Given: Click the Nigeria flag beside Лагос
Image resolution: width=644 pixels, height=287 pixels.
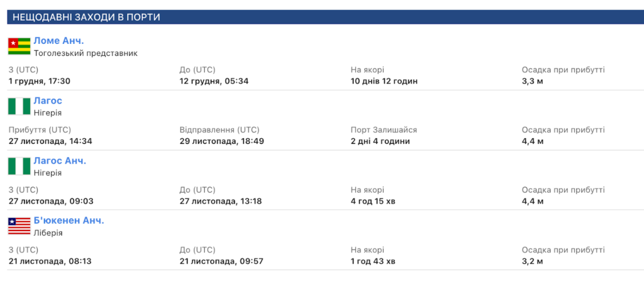Looking at the screenshot, I should point(19,106).
